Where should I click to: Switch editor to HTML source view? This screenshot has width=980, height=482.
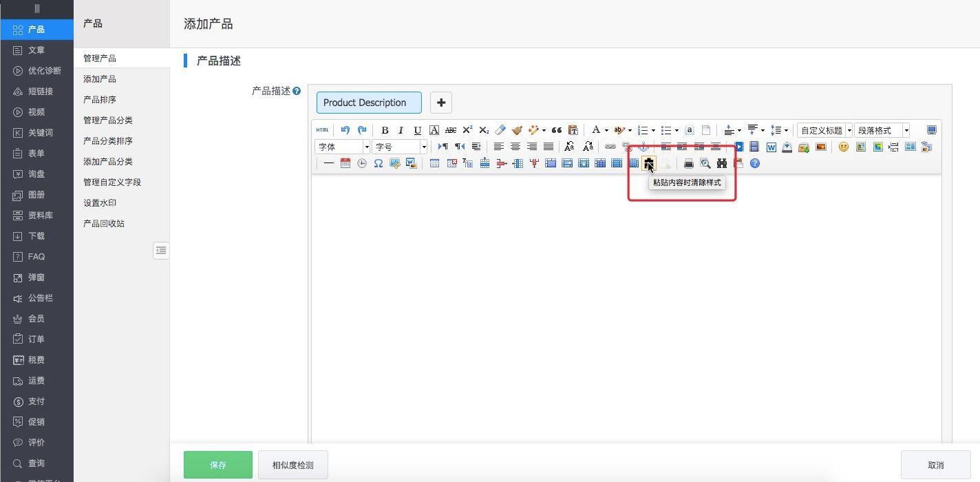tap(321, 129)
